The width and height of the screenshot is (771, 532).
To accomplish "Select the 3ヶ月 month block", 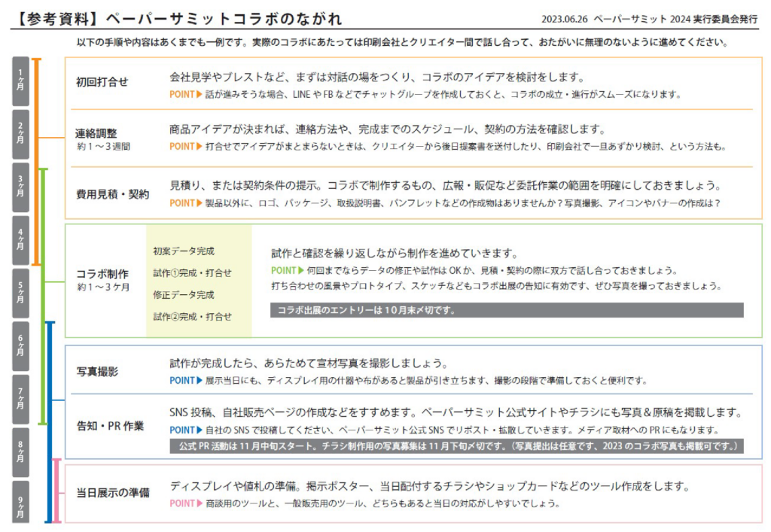I will coord(21,187).
